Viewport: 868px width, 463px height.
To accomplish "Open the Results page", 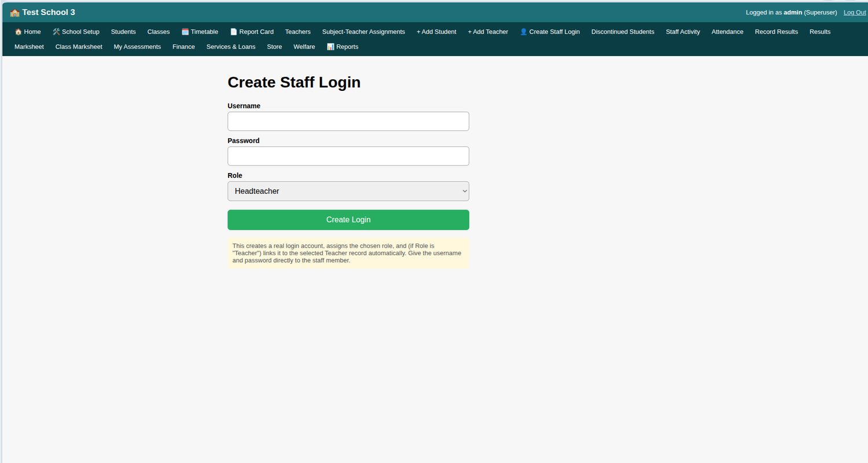I will [x=820, y=32].
